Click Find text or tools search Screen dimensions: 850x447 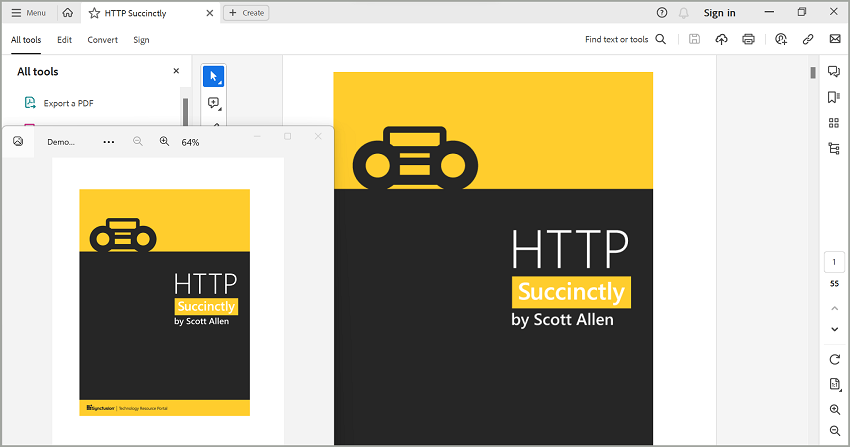click(x=626, y=39)
